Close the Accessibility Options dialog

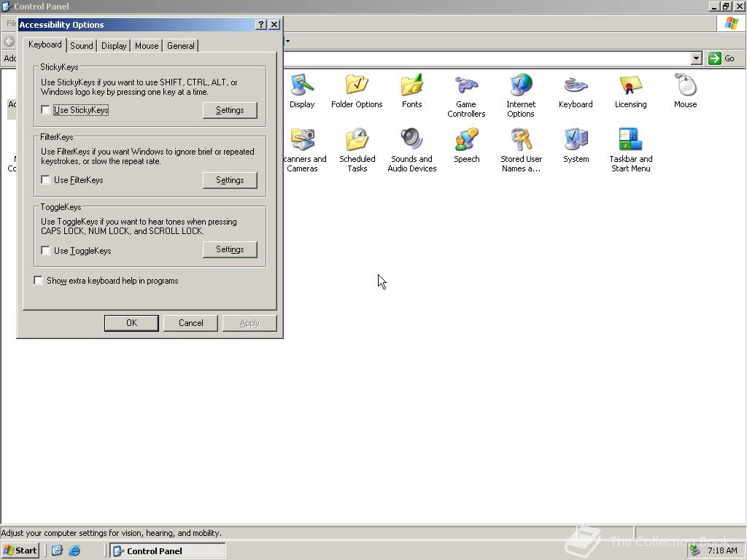click(274, 25)
